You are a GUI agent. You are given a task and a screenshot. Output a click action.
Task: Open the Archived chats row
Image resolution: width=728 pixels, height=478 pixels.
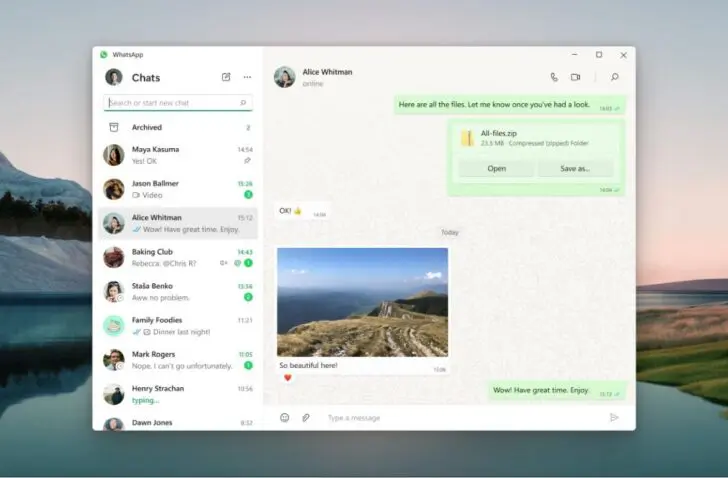point(178,127)
